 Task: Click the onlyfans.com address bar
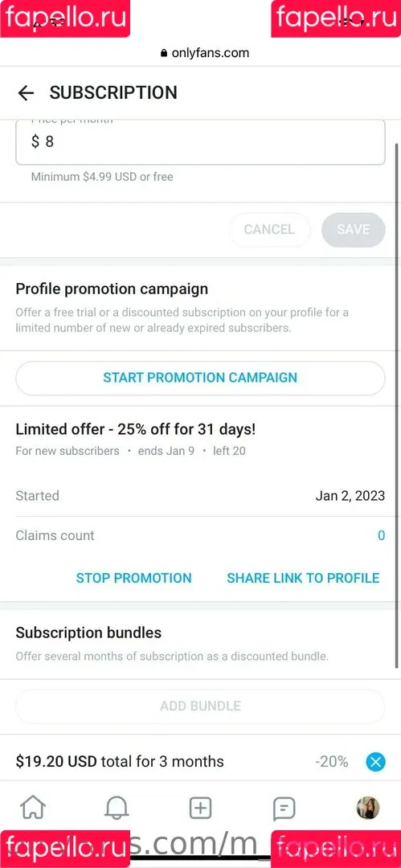click(x=205, y=53)
